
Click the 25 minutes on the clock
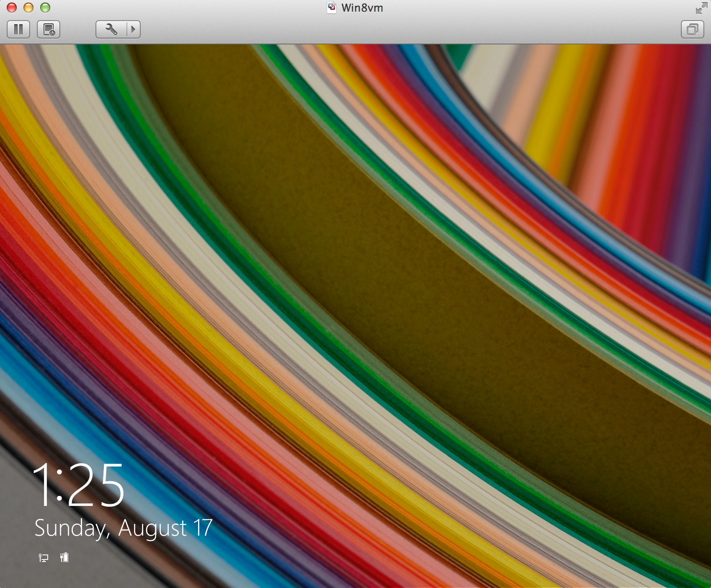(x=96, y=485)
